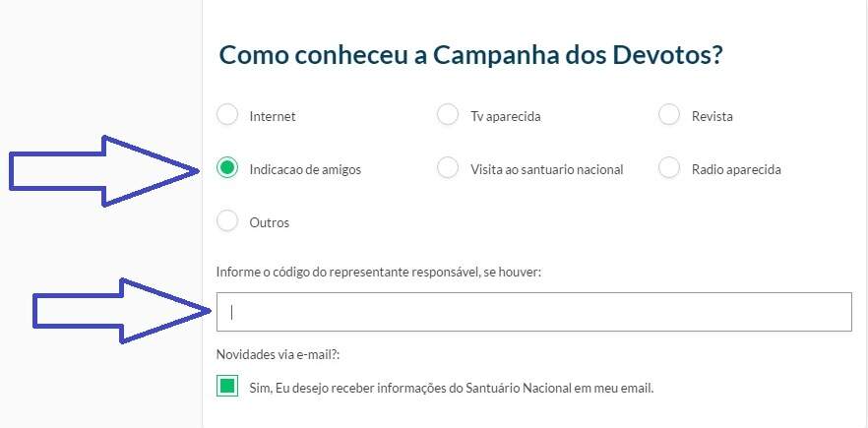Click the "Revista" label text
868x428 pixels.
[x=712, y=116]
